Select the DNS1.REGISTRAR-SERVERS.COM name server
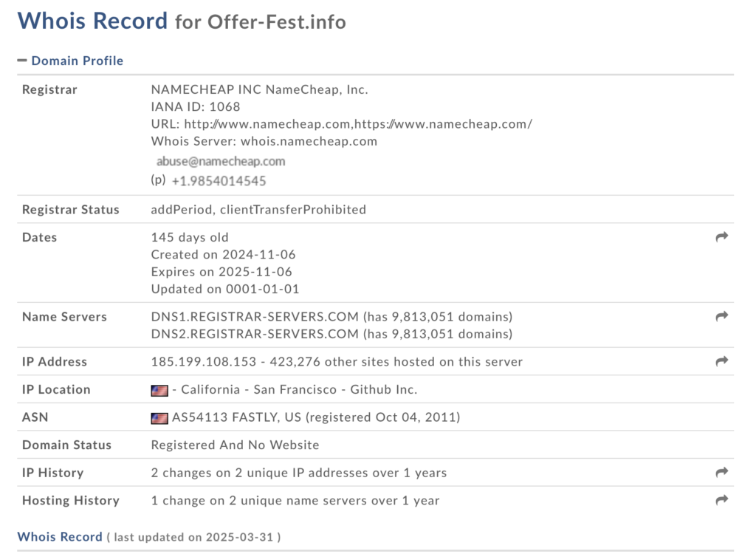 click(255, 317)
